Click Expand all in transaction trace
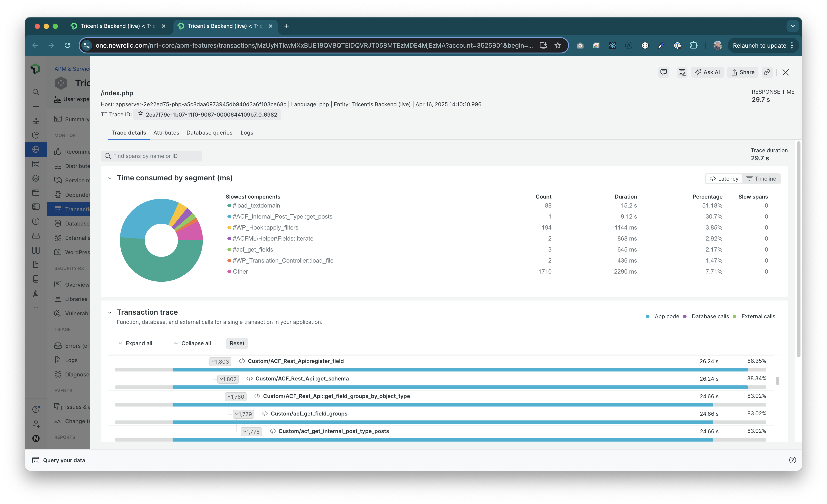Viewport: 827px width, 504px height. [135, 343]
